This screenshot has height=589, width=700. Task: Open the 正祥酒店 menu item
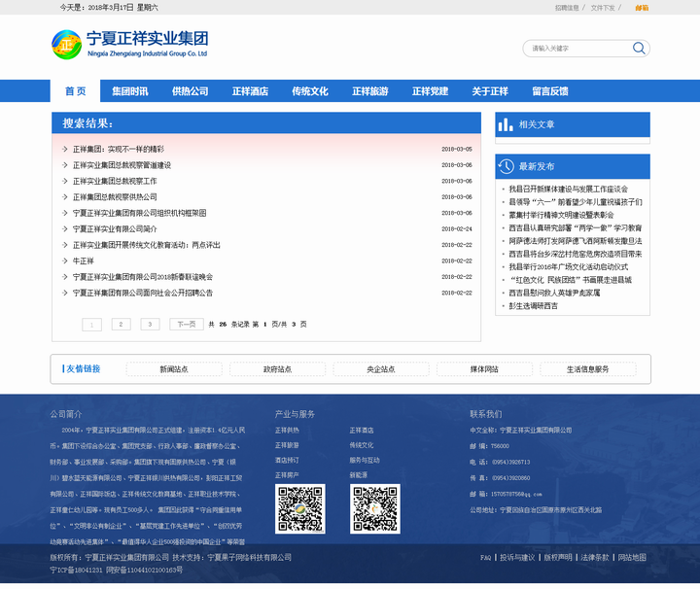(x=250, y=91)
